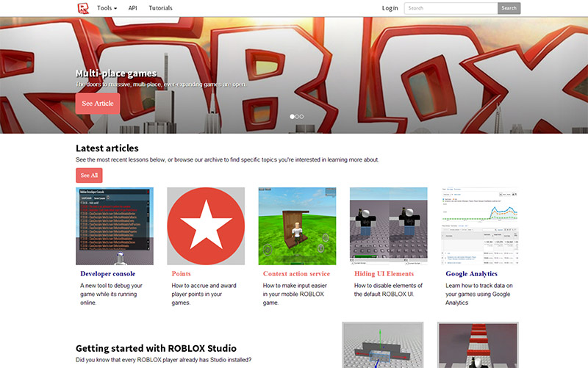The width and height of the screenshot is (588, 368).
Task: Open the Multi-place games See Article button
Action: (x=98, y=104)
